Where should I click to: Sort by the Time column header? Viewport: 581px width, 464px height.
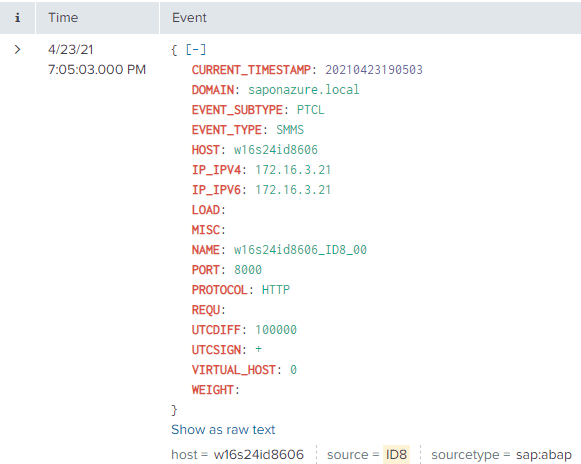(x=63, y=18)
